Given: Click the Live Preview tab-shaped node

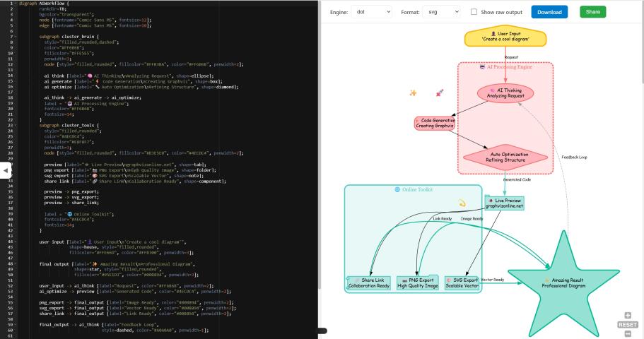Looking at the screenshot, I should point(504,203).
